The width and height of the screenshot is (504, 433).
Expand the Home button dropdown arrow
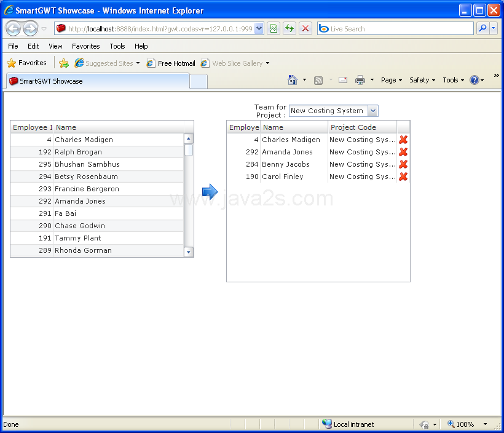coord(304,80)
